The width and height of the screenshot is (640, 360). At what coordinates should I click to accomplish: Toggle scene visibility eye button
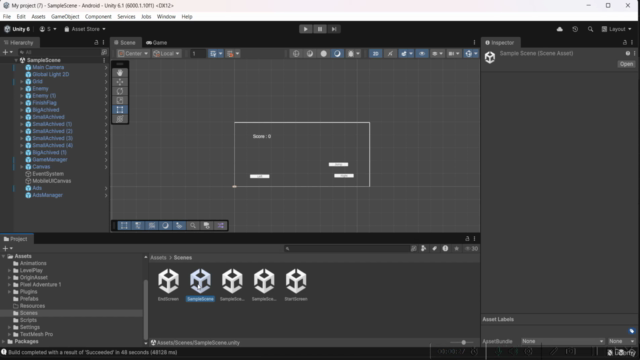[422, 53]
